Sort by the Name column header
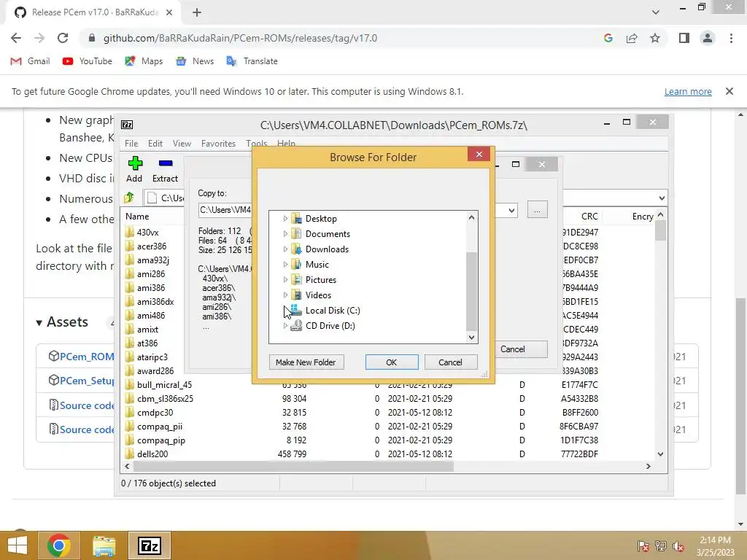 pos(137,216)
